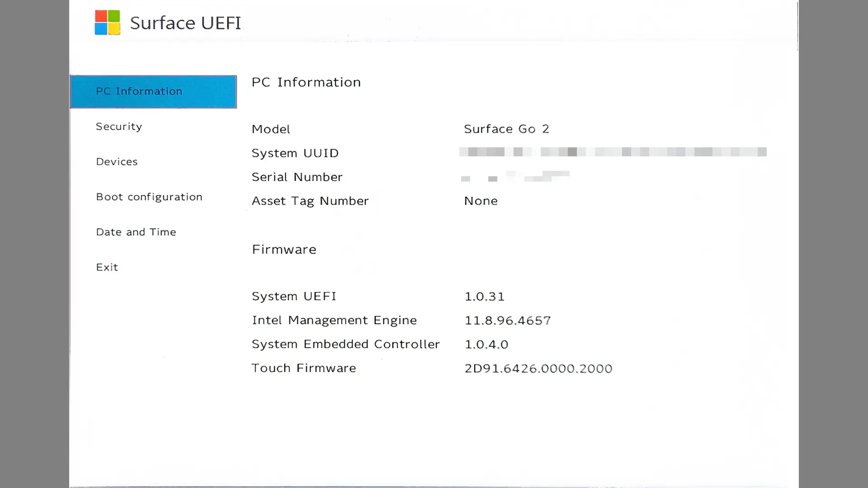Image resolution: width=868 pixels, height=488 pixels.
Task: Click the System Embedded Controller label
Action: pyautogui.click(x=346, y=344)
